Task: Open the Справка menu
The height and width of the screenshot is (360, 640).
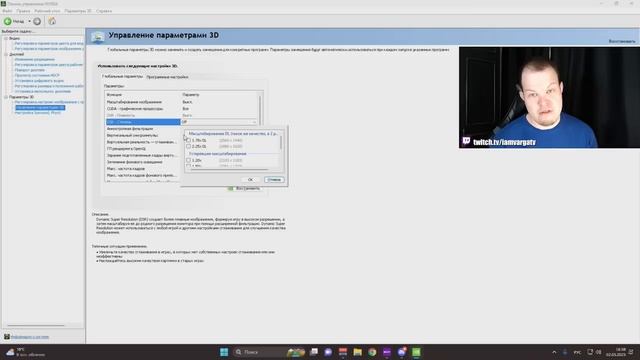Action: 104,11
